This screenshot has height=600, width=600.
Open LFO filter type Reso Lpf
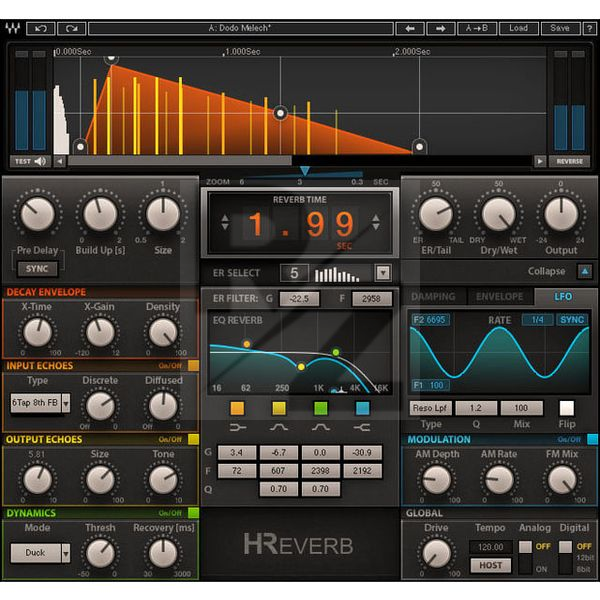(430, 408)
